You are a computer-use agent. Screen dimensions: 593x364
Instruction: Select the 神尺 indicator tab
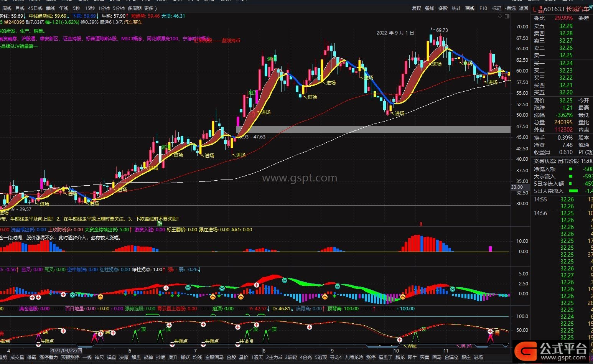click(99, 357)
